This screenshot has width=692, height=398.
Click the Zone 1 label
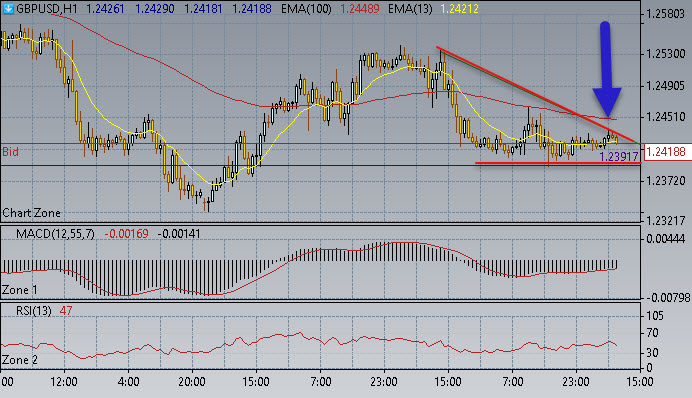[x=20, y=290]
